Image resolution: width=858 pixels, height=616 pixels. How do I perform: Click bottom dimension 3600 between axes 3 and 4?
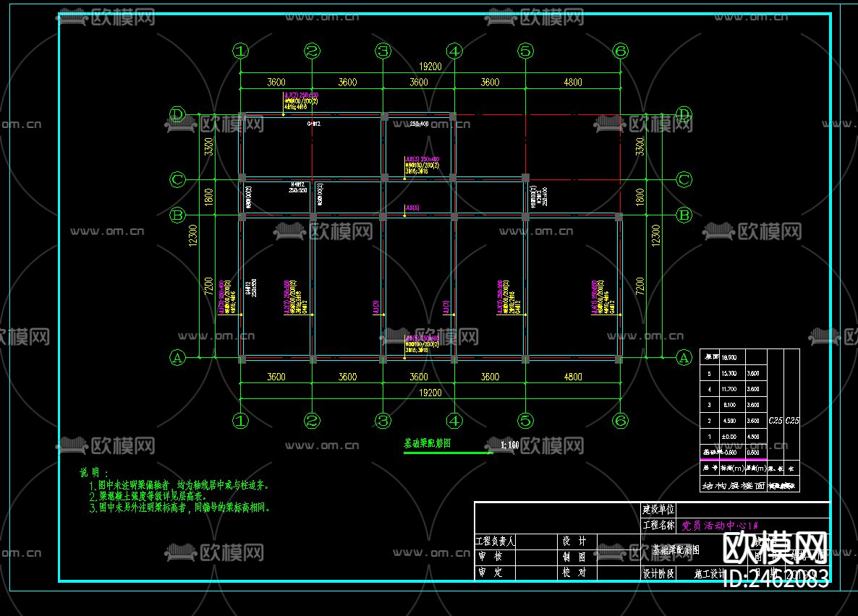pos(419,377)
